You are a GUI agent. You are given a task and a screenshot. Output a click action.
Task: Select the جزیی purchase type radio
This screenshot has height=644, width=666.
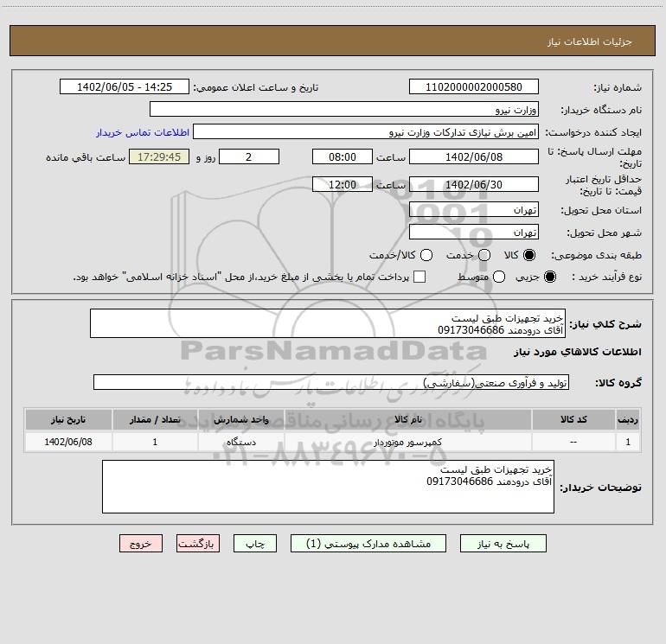(x=549, y=277)
